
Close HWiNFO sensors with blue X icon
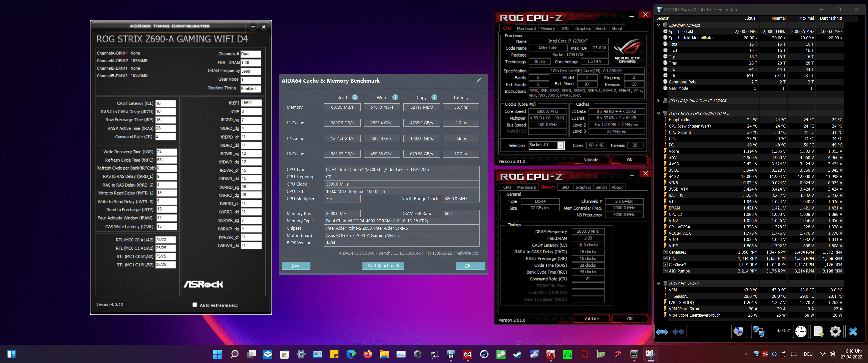(853, 332)
